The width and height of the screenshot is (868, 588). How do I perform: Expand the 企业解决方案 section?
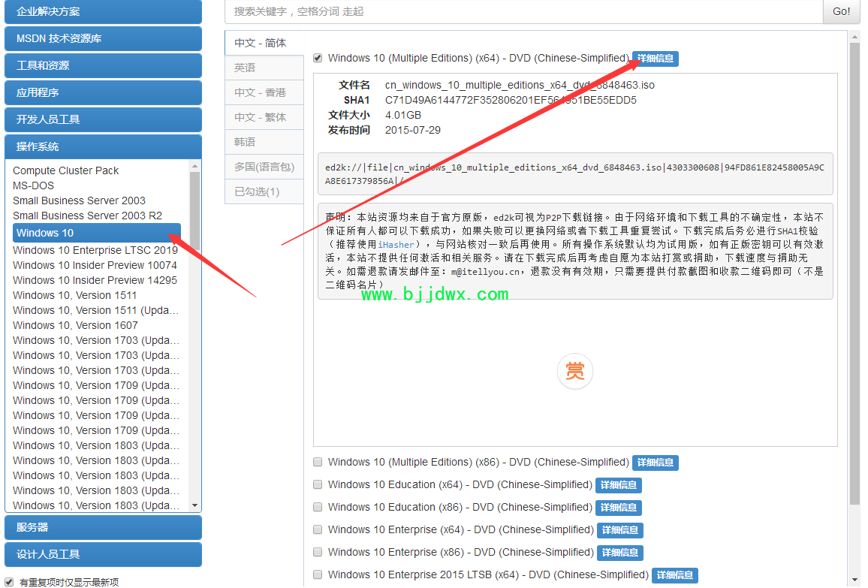coord(103,11)
